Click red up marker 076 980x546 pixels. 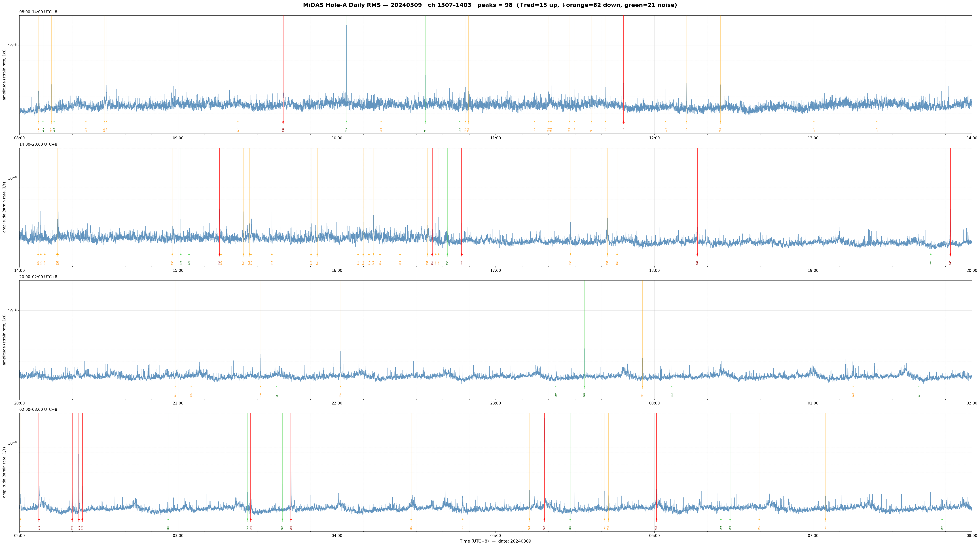pyautogui.click(x=39, y=519)
